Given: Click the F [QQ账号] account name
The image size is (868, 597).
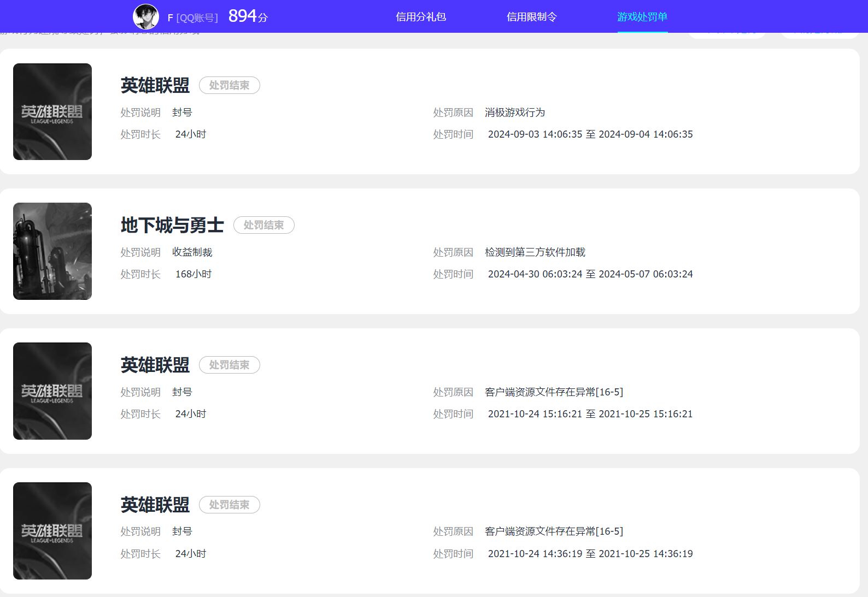Looking at the screenshot, I should click(x=192, y=18).
